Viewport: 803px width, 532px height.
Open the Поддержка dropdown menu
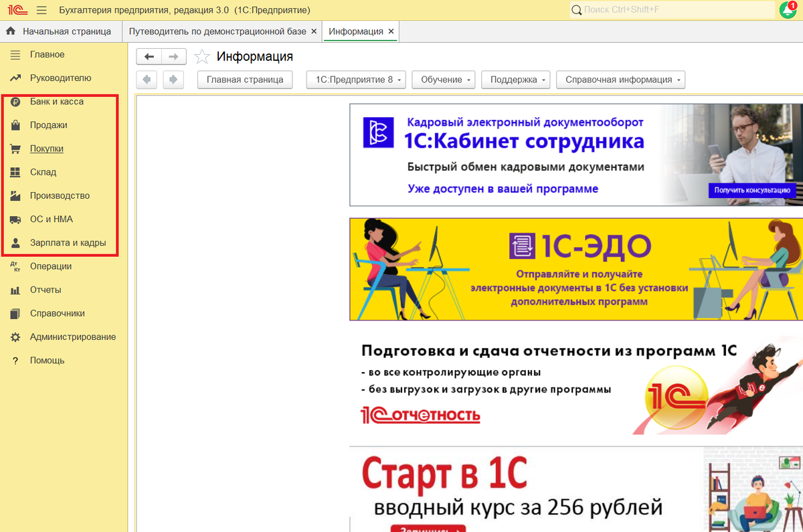515,80
